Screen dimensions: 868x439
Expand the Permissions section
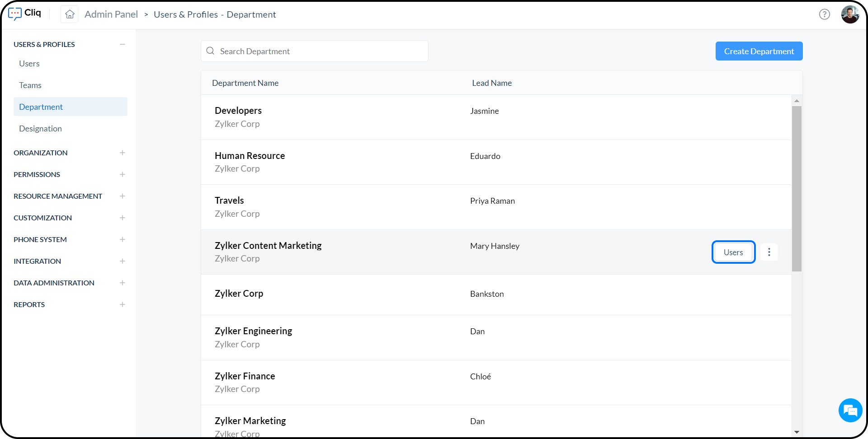122,174
